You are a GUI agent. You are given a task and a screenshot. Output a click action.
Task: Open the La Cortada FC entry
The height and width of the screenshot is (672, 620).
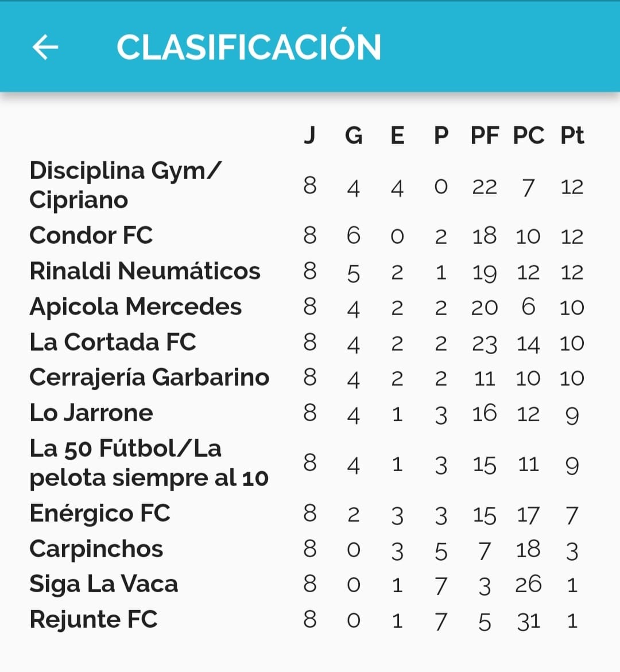[113, 342]
